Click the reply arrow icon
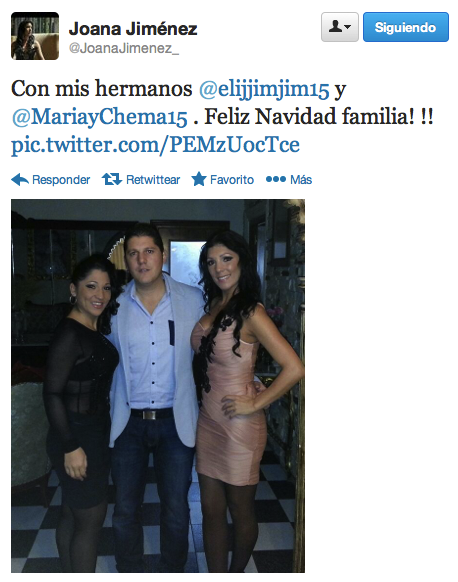The image size is (458, 582). coord(20,180)
